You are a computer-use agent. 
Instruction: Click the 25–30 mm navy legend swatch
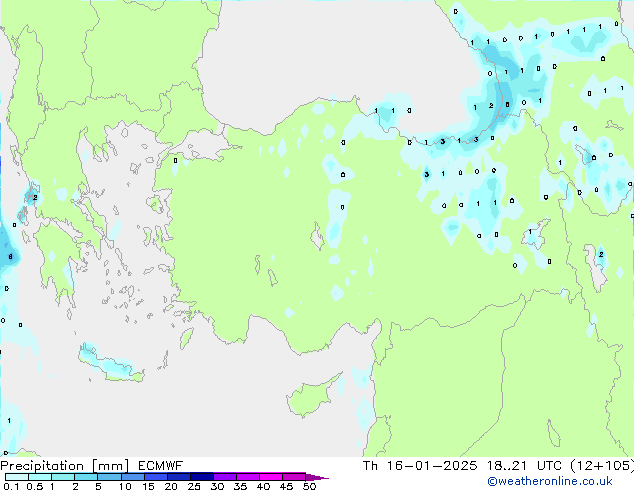202,477
